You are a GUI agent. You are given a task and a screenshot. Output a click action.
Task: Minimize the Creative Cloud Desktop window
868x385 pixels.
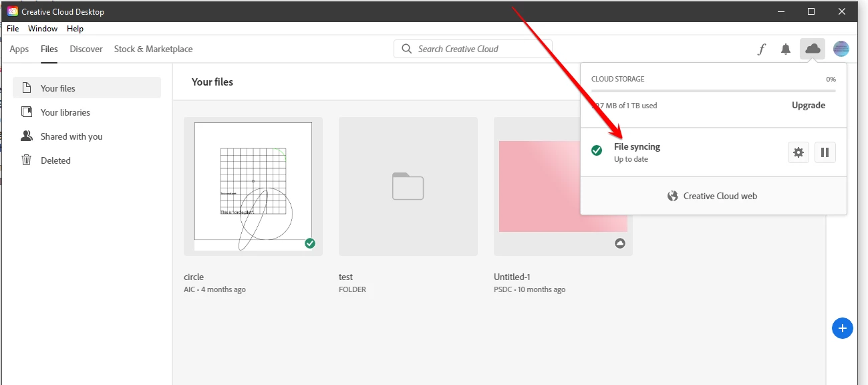pyautogui.click(x=779, y=11)
